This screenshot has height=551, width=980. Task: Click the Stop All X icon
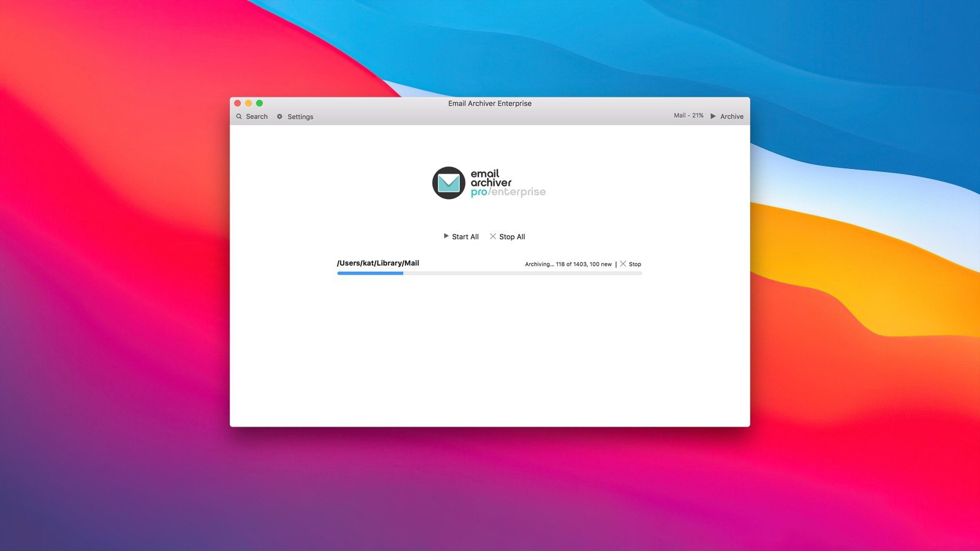tap(493, 236)
